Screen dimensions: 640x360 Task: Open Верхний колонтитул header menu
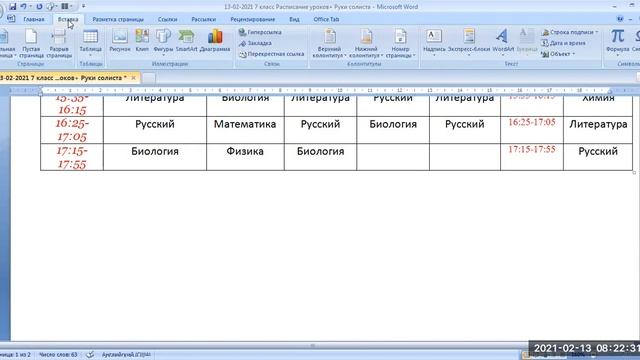tap(329, 44)
